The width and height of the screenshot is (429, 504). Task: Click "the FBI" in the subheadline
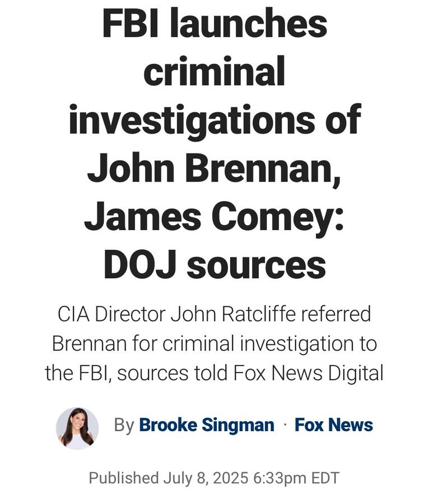pos(80,374)
